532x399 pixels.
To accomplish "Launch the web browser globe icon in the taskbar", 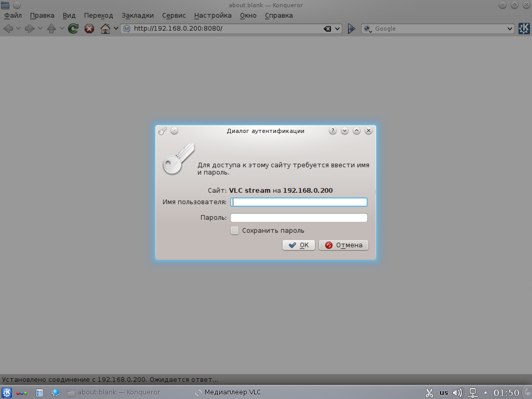I will [55, 393].
